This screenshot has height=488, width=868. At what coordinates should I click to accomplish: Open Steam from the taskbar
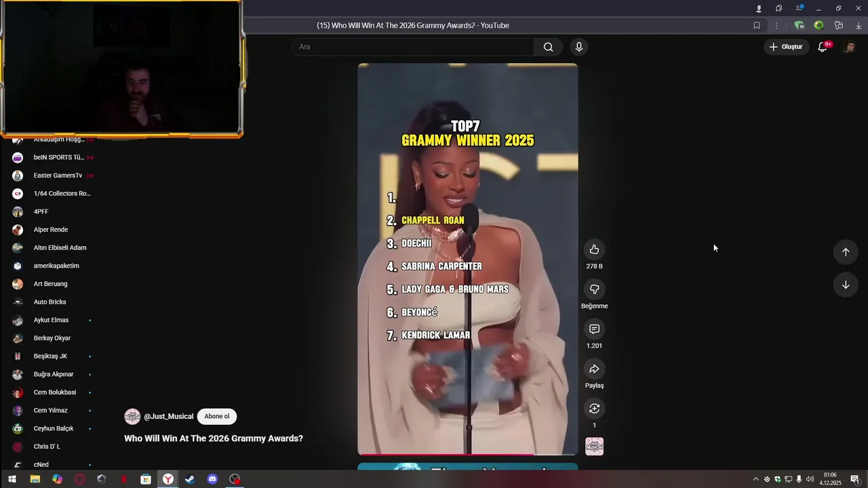[x=190, y=479]
